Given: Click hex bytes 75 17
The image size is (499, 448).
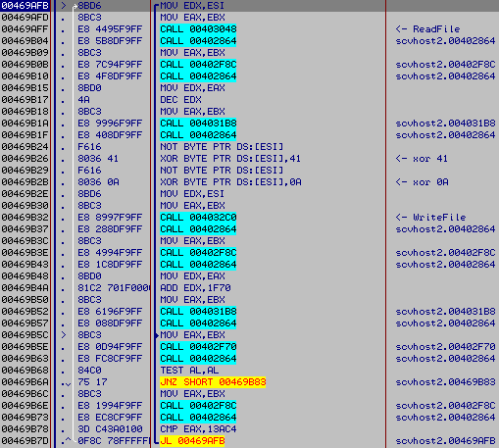Looking at the screenshot, I should (x=92, y=382).
